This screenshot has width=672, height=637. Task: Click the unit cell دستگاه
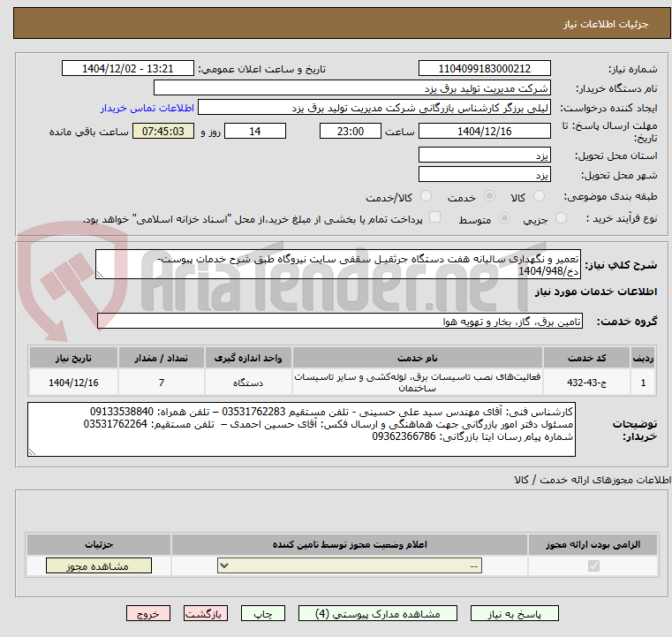click(x=248, y=383)
